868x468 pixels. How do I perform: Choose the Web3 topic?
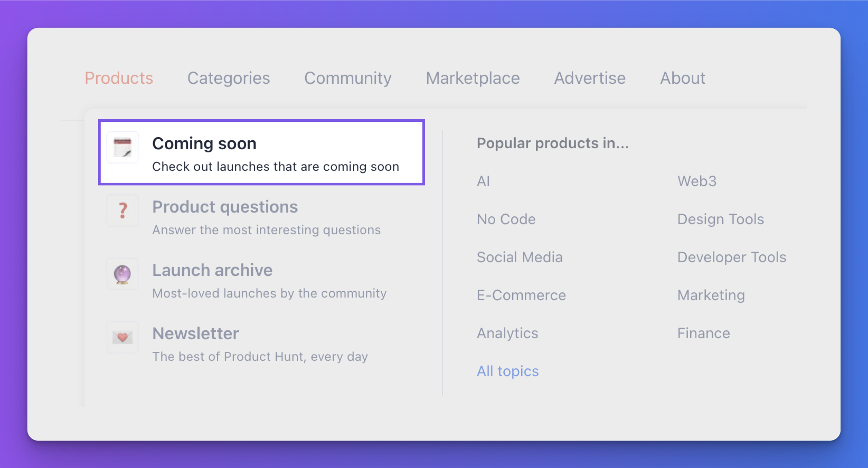pyautogui.click(x=697, y=181)
